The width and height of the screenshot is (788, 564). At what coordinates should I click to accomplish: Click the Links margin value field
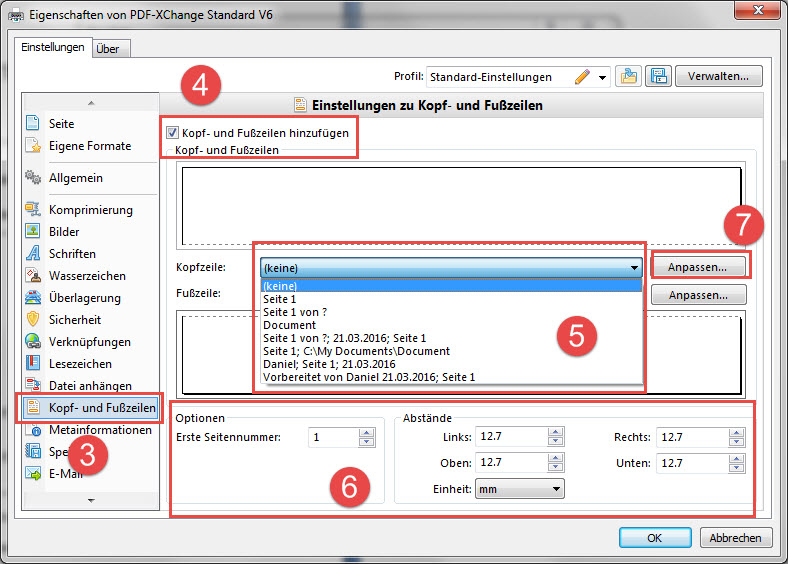pyautogui.click(x=512, y=436)
